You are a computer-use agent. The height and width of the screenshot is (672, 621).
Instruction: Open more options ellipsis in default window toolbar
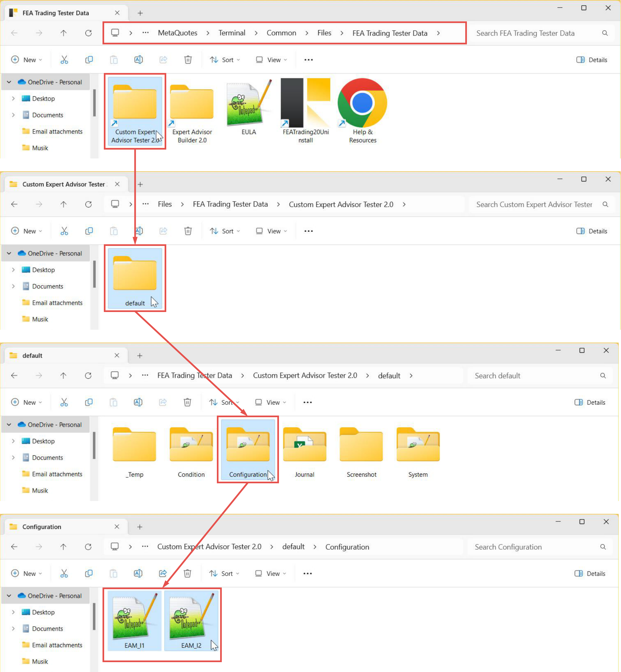[308, 402]
